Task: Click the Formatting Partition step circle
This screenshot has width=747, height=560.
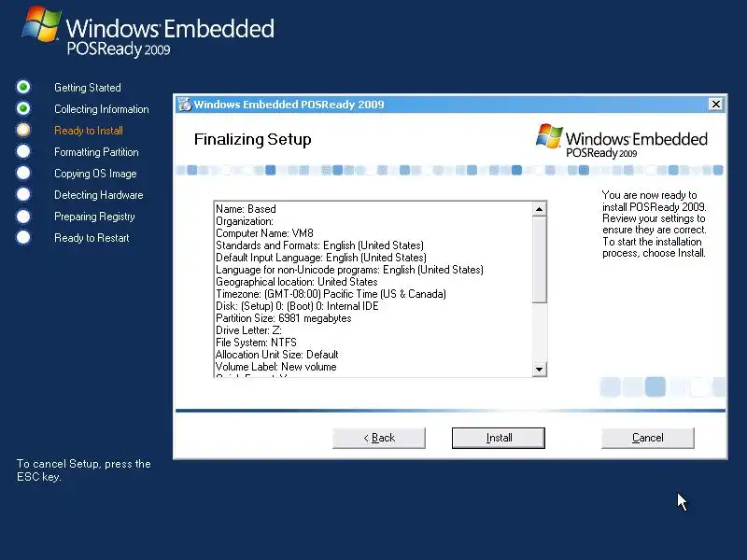Action: [23, 151]
